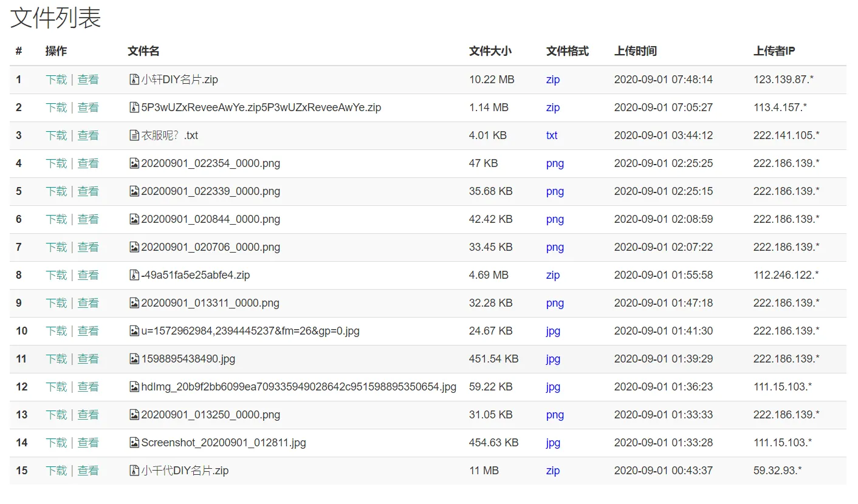Click the image icon beside 20200901_013311_0000.png

click(x=134, y=303)
